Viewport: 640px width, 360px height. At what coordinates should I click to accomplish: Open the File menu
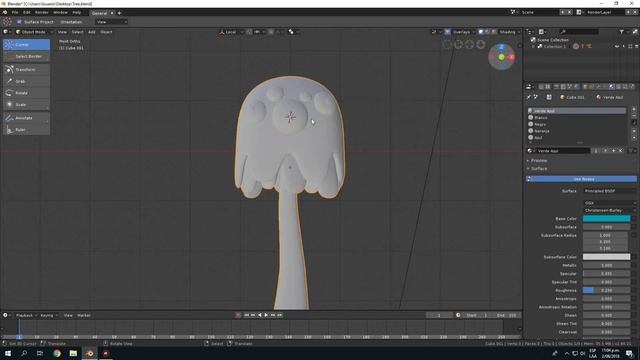[x=15, y=13]
